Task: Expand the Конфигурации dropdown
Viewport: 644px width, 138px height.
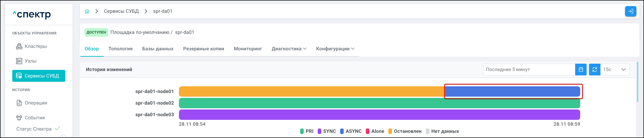Action: tap(335, 49)
